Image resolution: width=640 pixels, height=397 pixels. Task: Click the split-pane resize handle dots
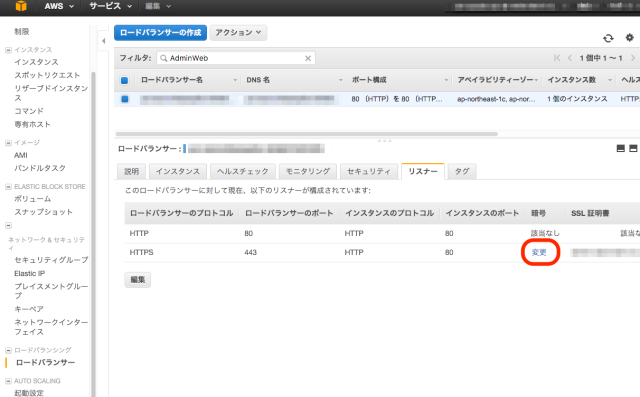tap(384, 140)
